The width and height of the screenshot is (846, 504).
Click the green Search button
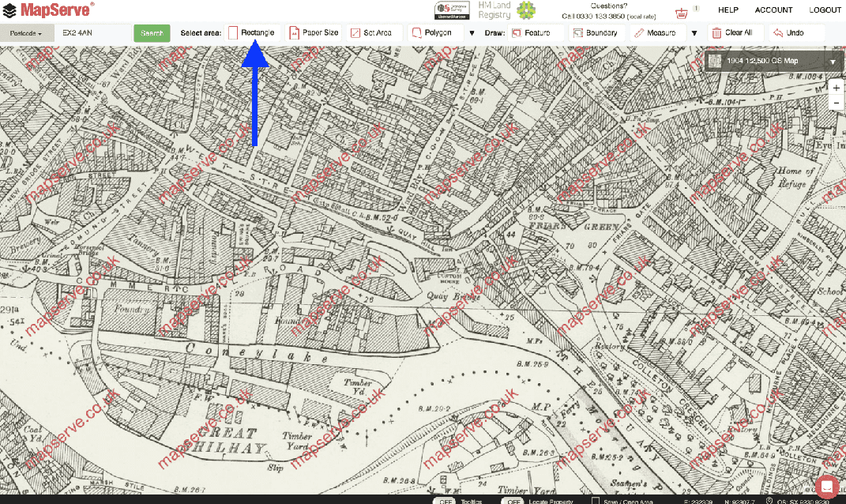click(152, 33)
